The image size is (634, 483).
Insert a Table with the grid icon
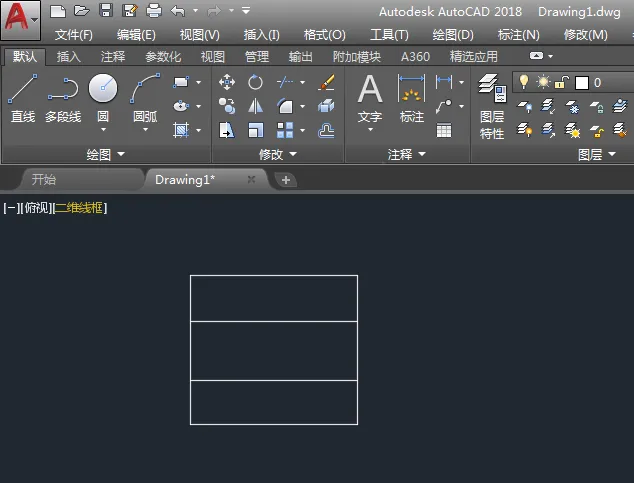coord(444,131)
